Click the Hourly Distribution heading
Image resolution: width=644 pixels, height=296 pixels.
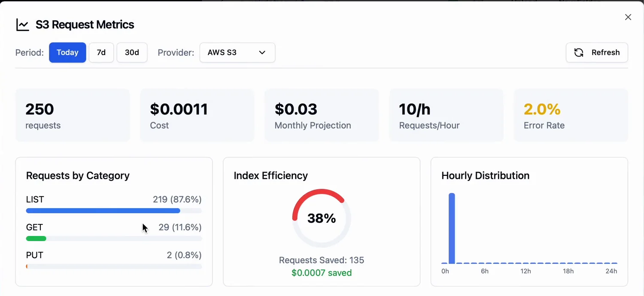click(x=486, y=175)
